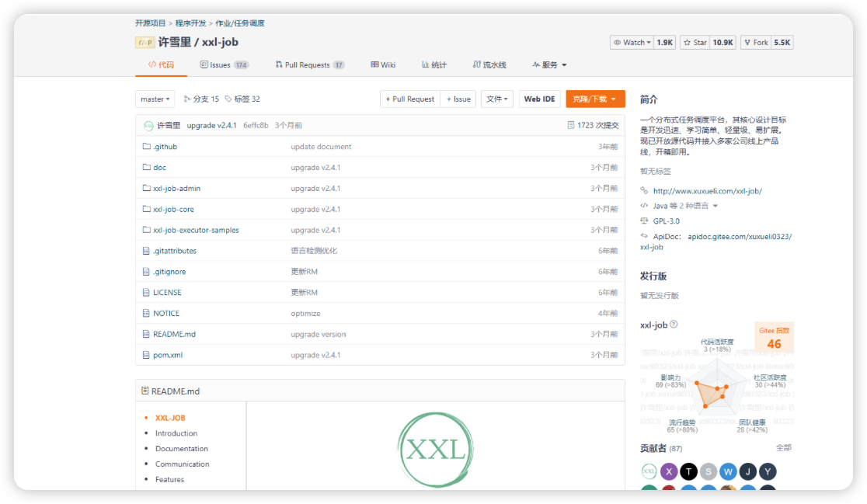Click the Fork count 5.5K

click(x=782, y=43)
